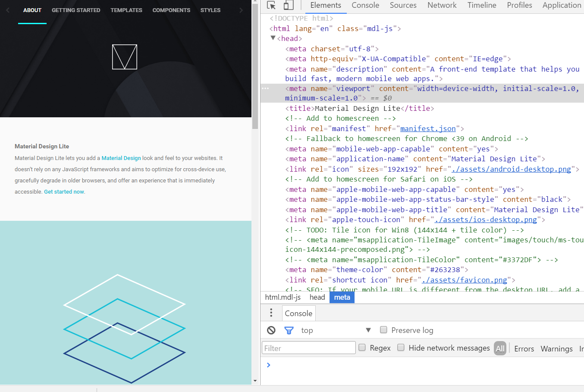The image size is (584, 392).
Task: Go to the TEMPLATES tab
Action: click(126, 10)
